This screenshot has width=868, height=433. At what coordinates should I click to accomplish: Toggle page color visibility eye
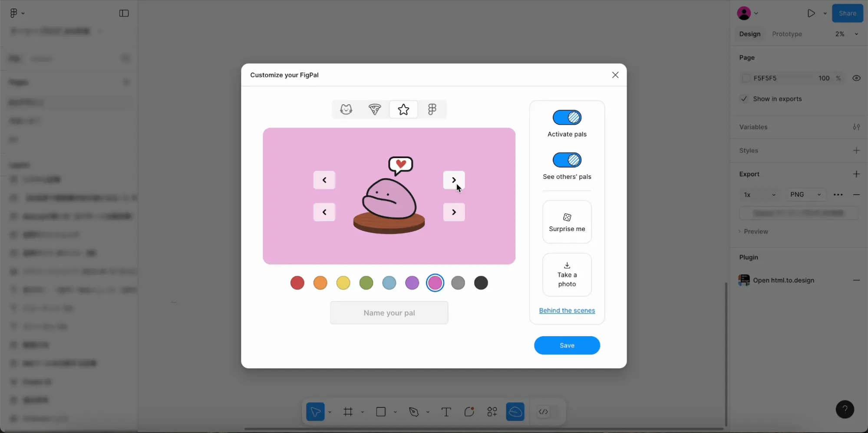click(x=856, y=78)
